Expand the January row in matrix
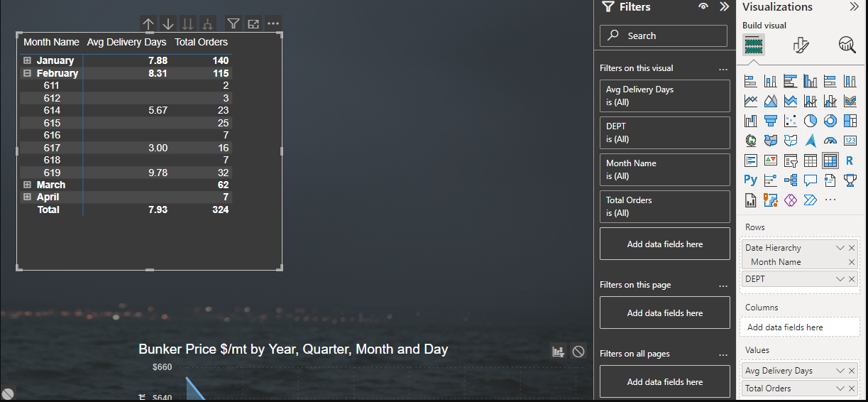The width and height of the screenshot is (868, 402). (27, 60)
